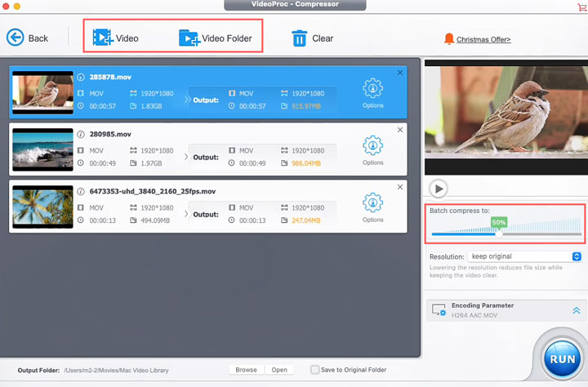Collapse the Encoding Parameter chevron
Screen dimensions: 588x387
point(577,310)
